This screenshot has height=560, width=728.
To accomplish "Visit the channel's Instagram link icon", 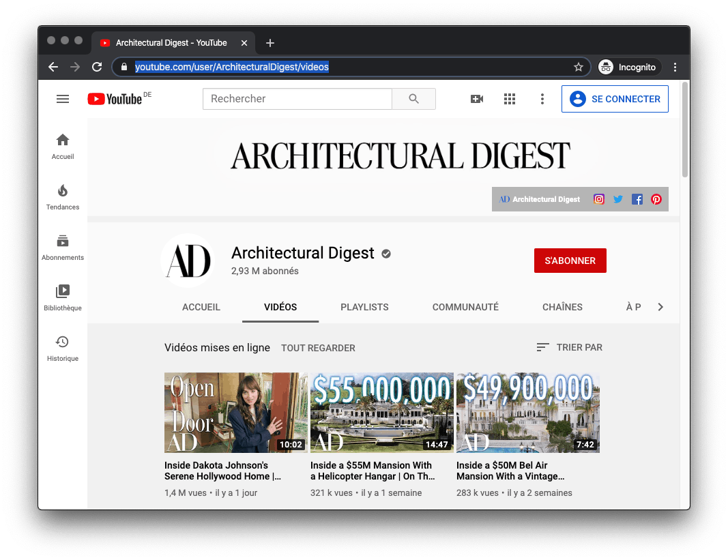I will [x=599, y=199].
